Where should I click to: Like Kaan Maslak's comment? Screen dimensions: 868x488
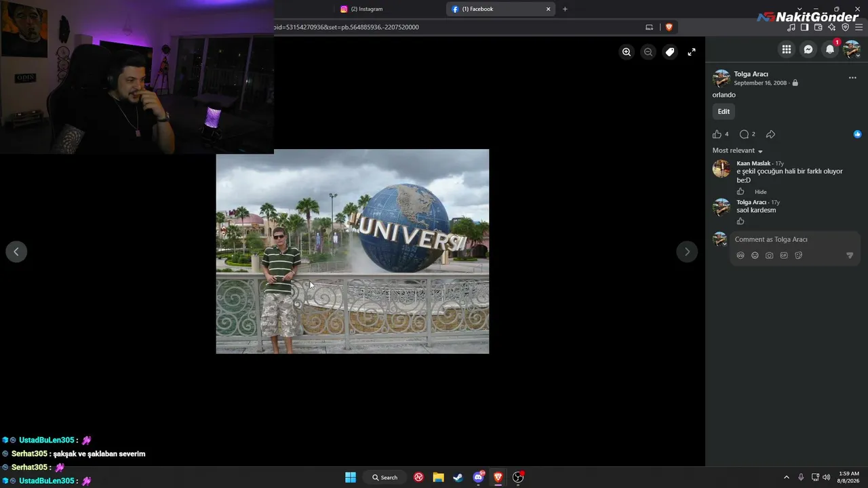point(741,192)
